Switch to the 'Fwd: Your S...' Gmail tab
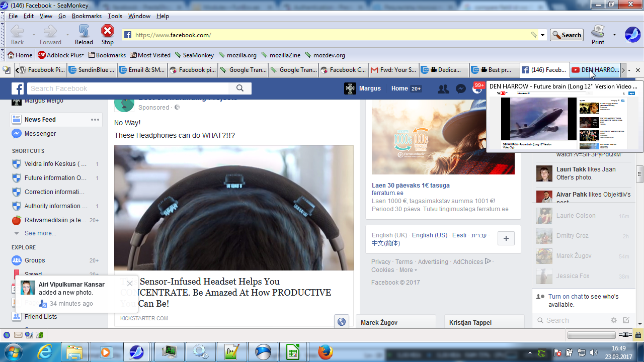This screenshot has height=362, width=644. [x=393, y=70]
